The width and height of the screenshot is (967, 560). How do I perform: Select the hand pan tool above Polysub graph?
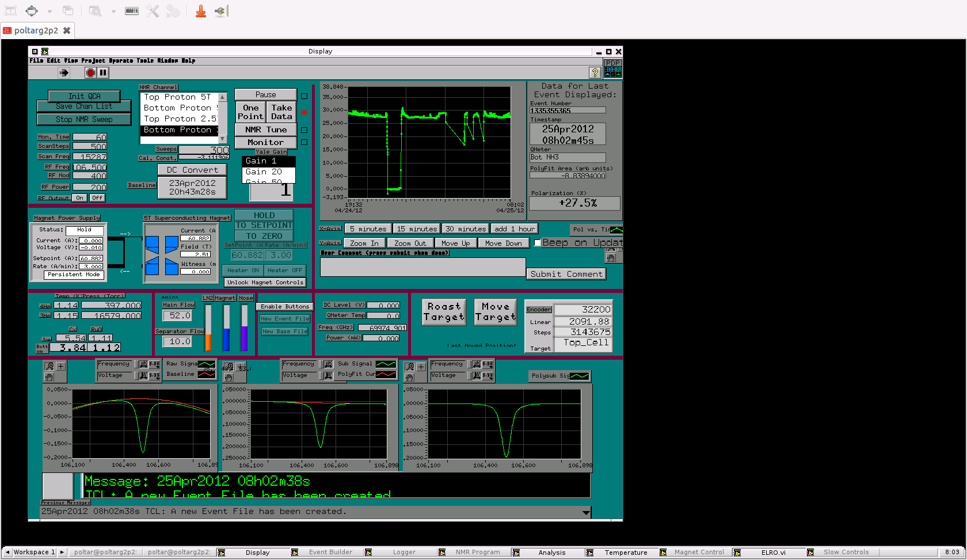[410, 378]
